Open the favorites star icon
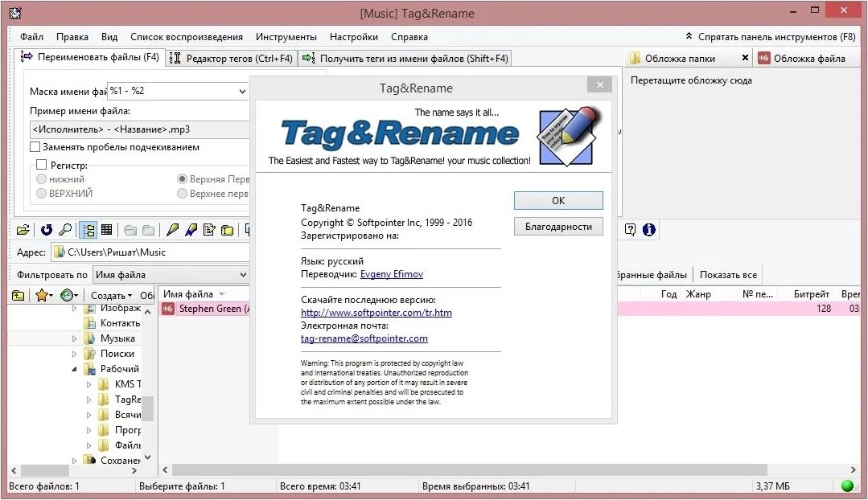The width and height of the screenshot is (868, 500). [x=41, y=295]
